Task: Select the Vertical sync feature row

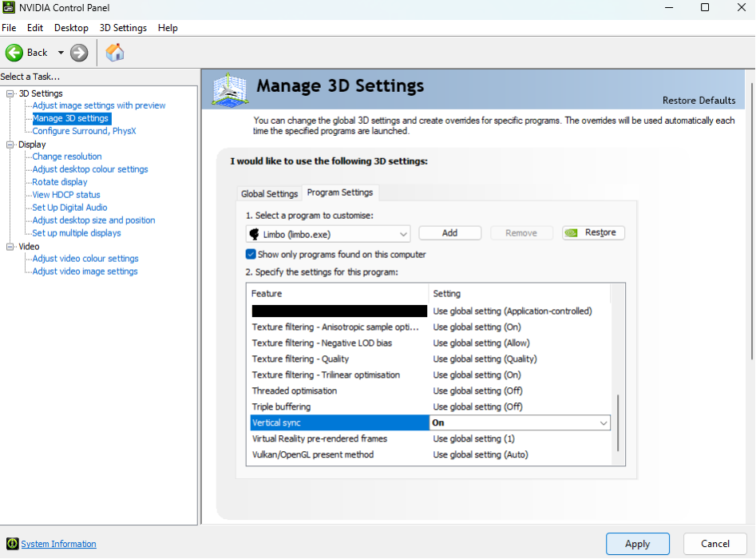Action: [339, 422]
